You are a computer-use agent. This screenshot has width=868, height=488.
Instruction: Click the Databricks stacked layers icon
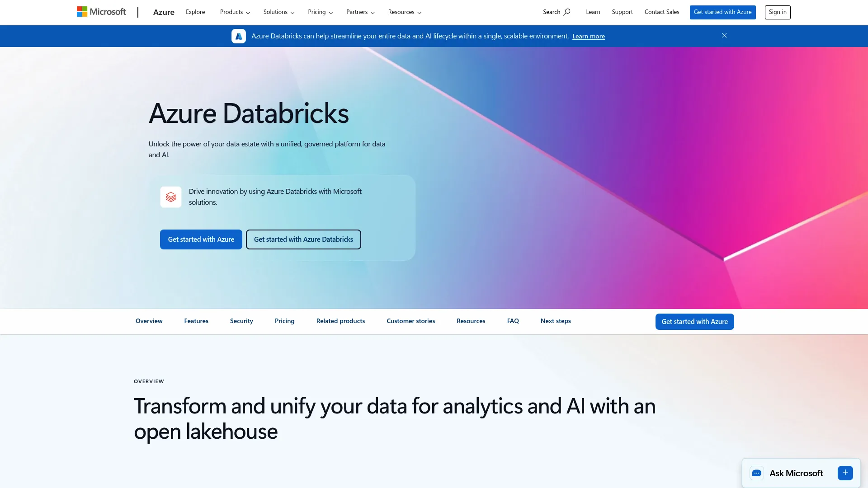point(171,197)
